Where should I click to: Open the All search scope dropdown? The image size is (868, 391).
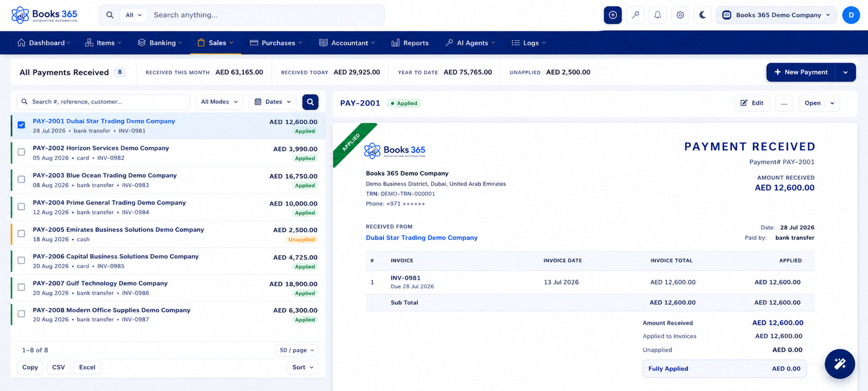(x=133, y=15)
